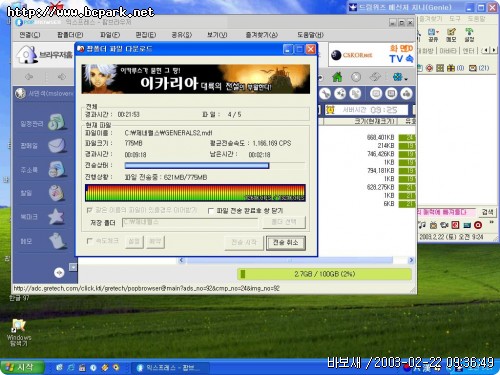Open the 보기(V) menu
This screenshot has width=500, height=375.
[x=217, y=35]
